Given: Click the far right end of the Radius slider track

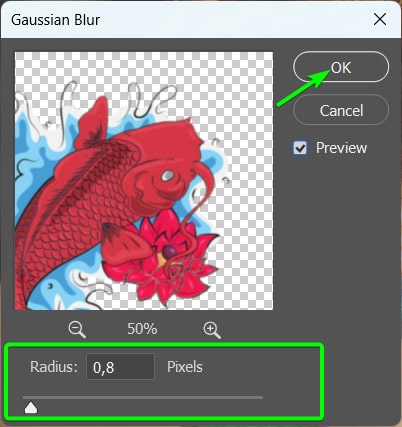Looking at the screenshot, I should click(261, 397).
